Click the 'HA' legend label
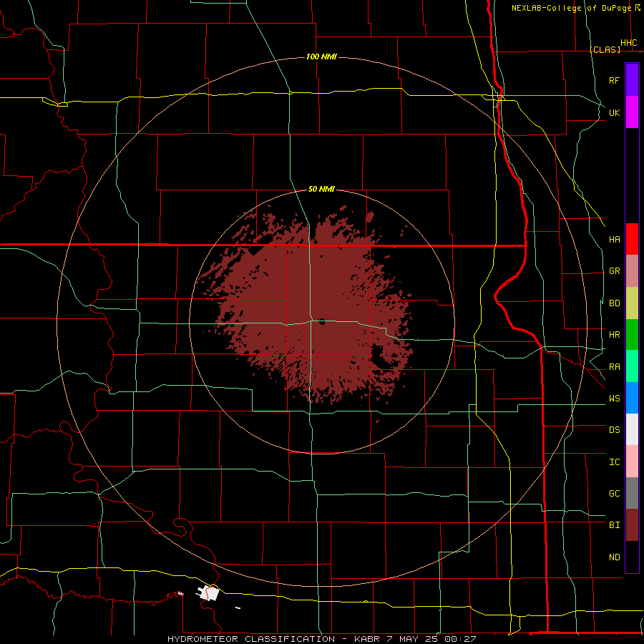This screenshot has width=644, height=644. click(615, 239)
